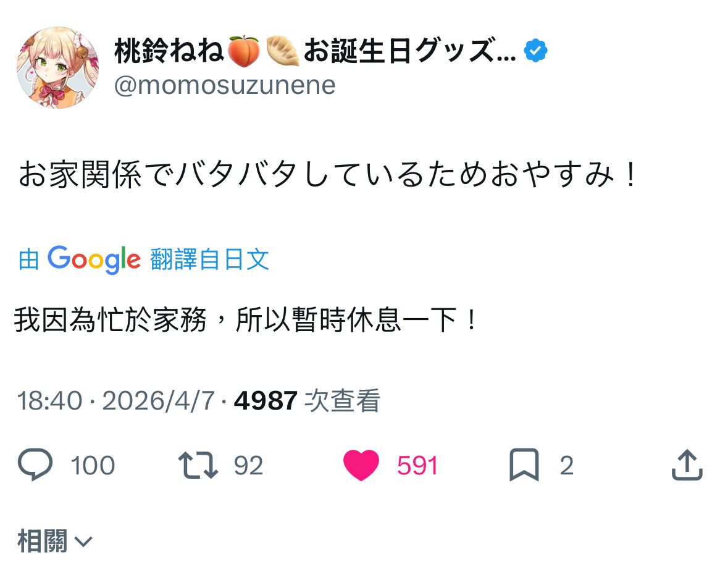Click the Google logo
This screenshot has height=577, width=728.
(x=94, y=259)
